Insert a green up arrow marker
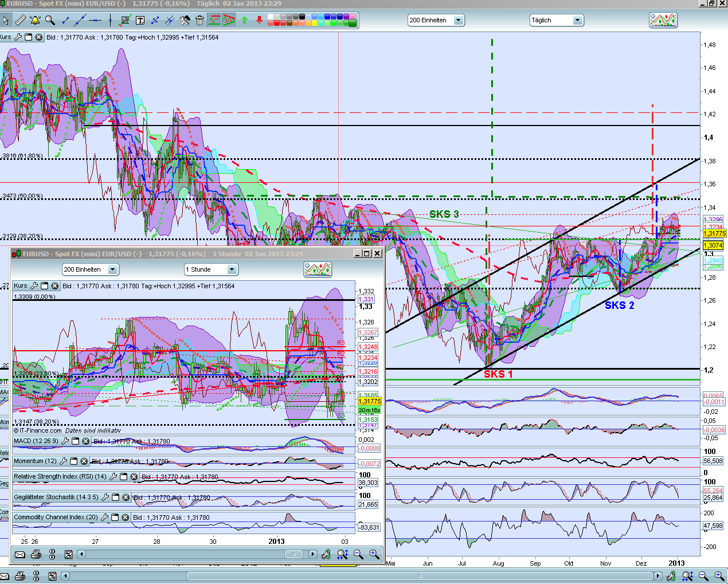 245,21
